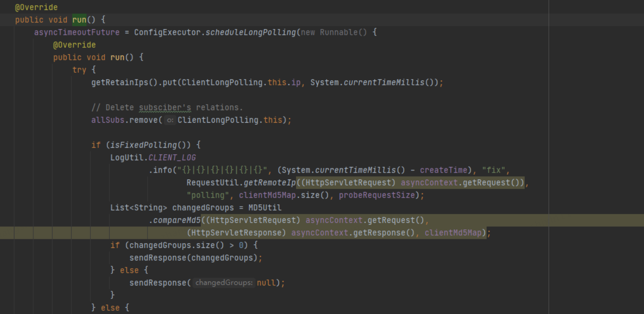Click ConfigExecutor class name
Screen dimensions: 644x314
pos(167,32)
